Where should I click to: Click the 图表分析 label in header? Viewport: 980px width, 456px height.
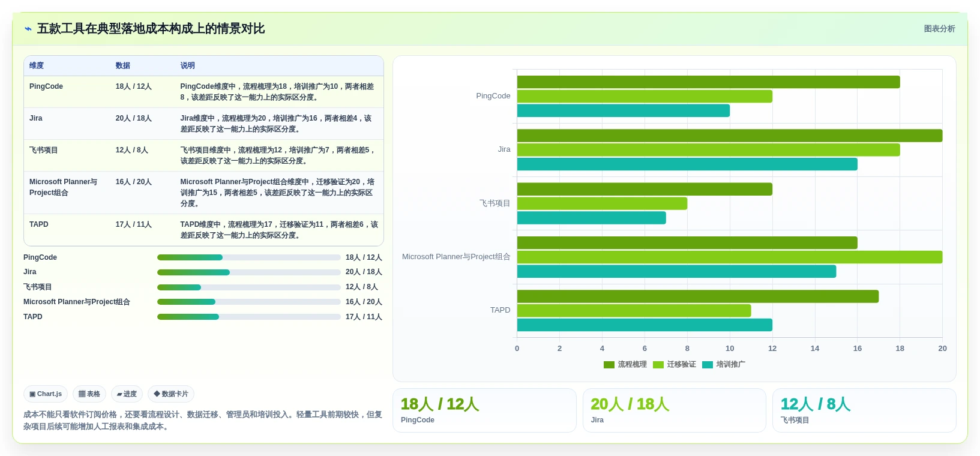pyautogui.click(x=939, y=29)
